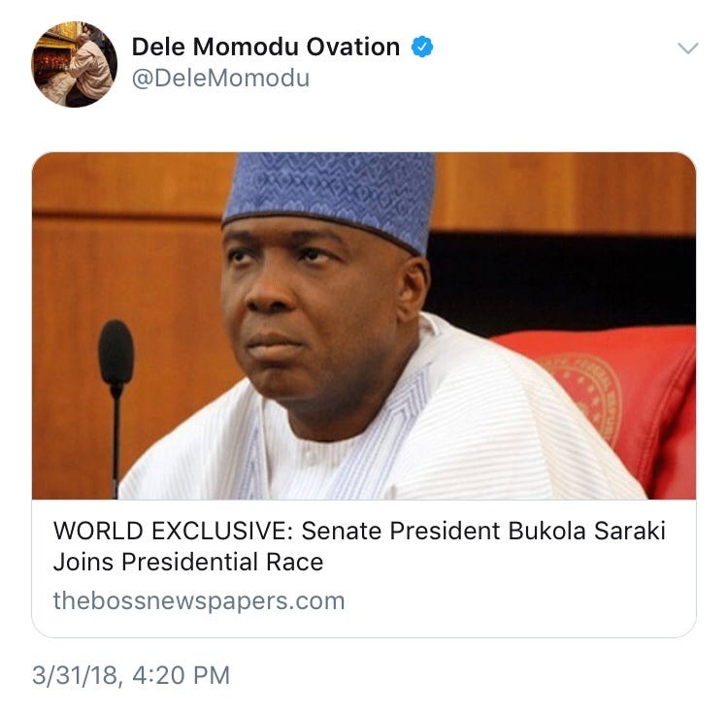The height and width of the screenshot is (712, 728).
Task: Click the man's face in the article image
Action: (x=315, y=315)
